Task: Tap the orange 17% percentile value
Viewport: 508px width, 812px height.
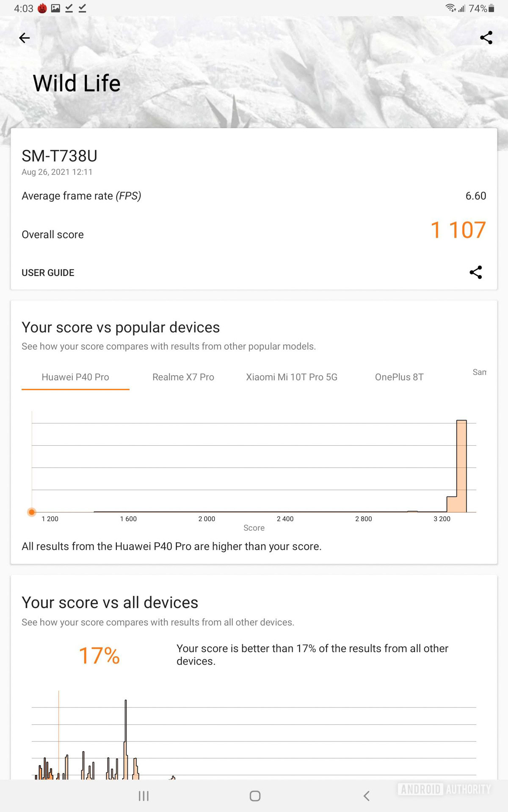Action: 99,656
